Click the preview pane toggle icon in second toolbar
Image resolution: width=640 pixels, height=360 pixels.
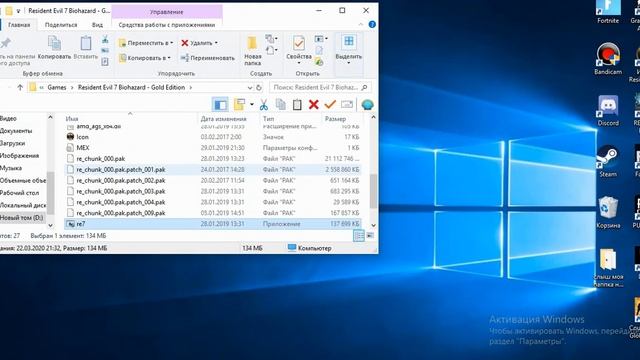tap(220, 105)
